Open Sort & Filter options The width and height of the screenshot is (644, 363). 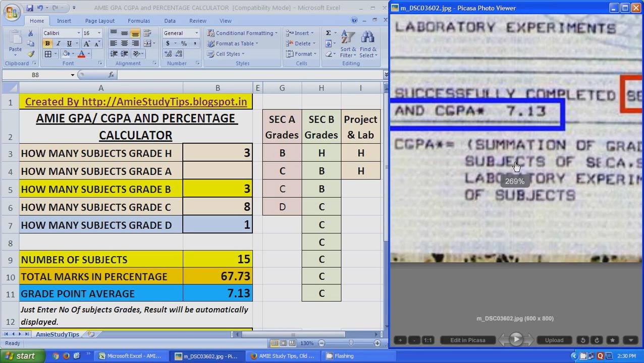(x=348, y=44)
